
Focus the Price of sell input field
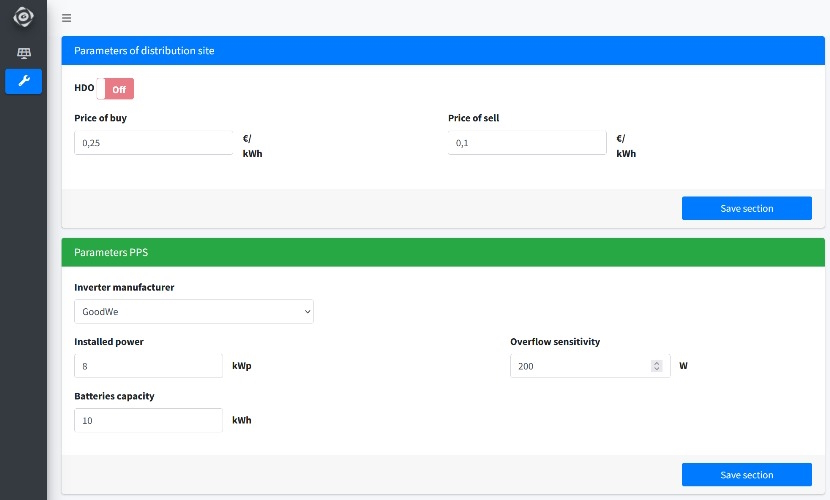point(527,143)
